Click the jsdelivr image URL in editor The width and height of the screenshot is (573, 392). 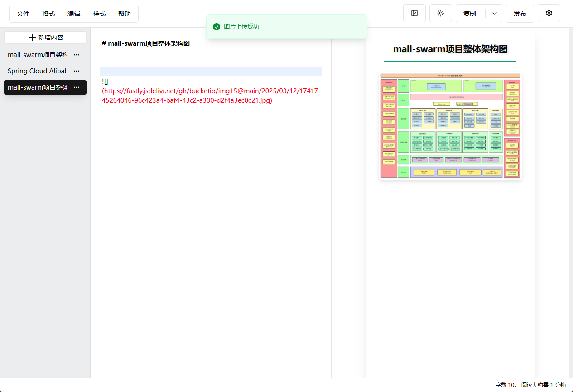point(210,96)
